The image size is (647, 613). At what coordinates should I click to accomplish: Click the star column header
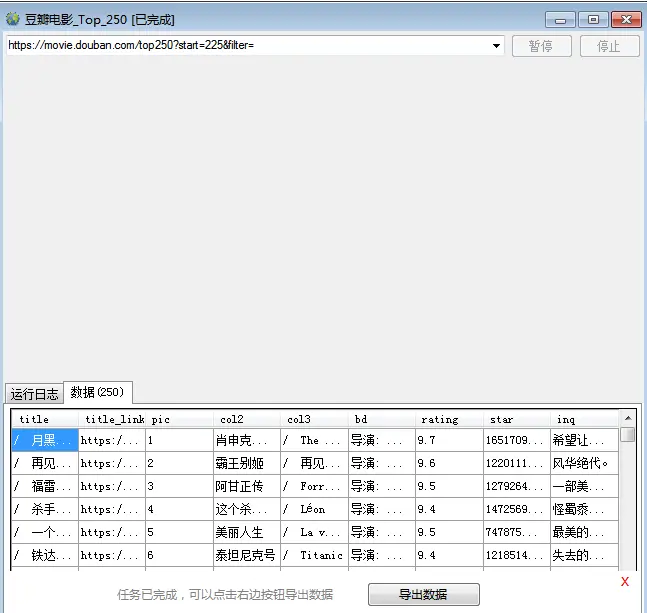click(x=517, y=419)
